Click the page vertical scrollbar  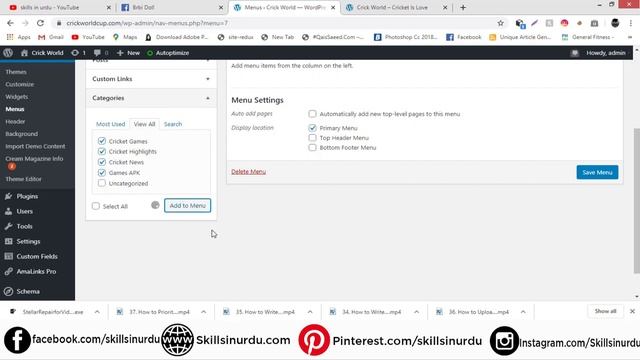(x=636, y=201)
